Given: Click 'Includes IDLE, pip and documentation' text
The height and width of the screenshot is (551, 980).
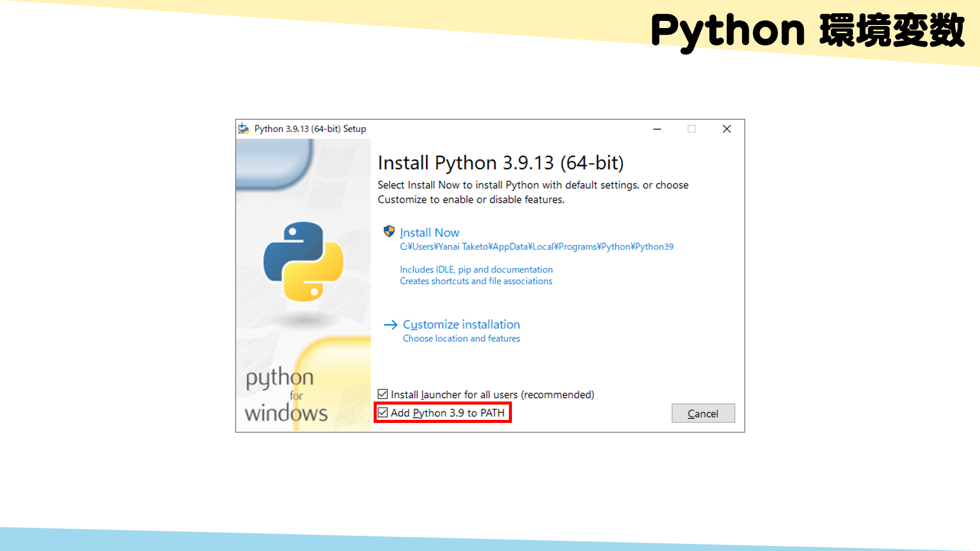Looking at the screenshot, I should pos(476,269).
